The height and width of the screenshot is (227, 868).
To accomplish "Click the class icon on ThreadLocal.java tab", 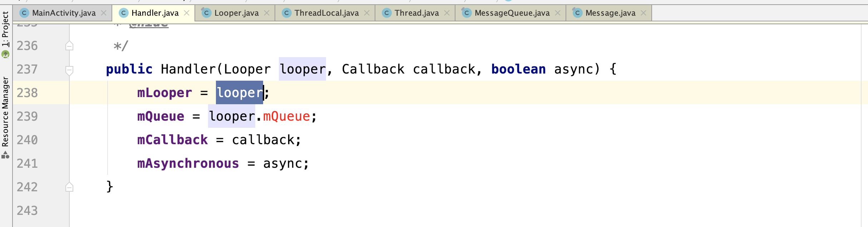I will click(x=286, y=13).
